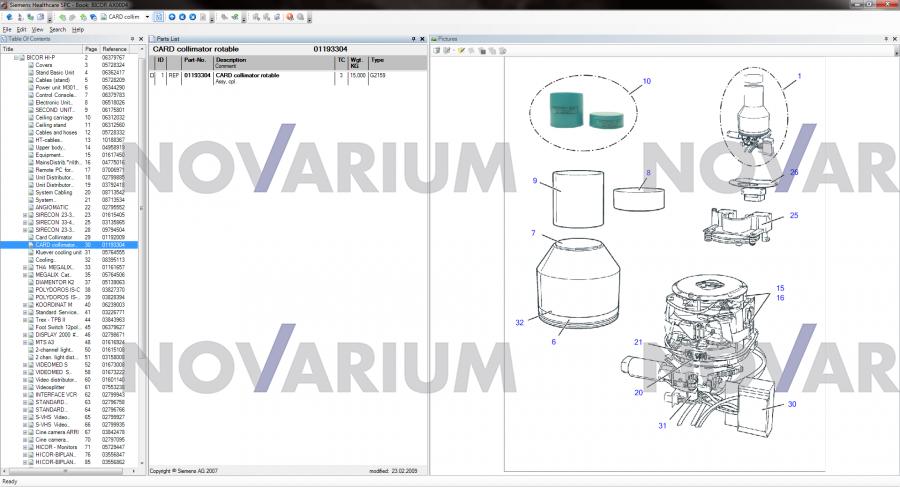900x487 pixels.
Task: Expand the MEGALIX Cat. tree node
Action: pyautogui.click(x=24, y=274)
